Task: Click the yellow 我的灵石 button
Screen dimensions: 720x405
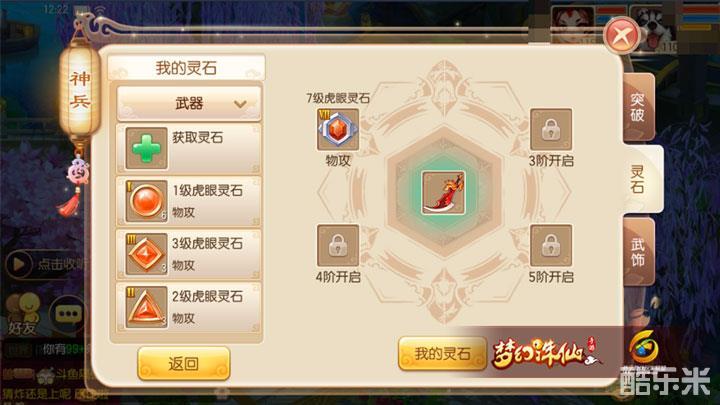Action: tap(442, 354)
